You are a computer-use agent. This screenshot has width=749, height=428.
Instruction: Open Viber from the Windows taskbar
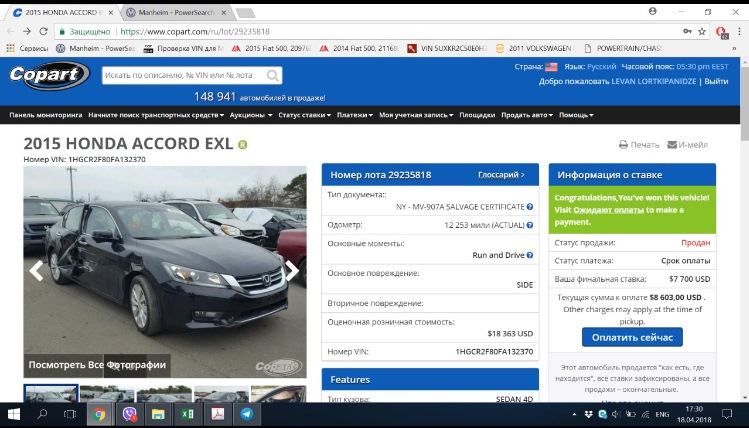(x=128, y=414)
